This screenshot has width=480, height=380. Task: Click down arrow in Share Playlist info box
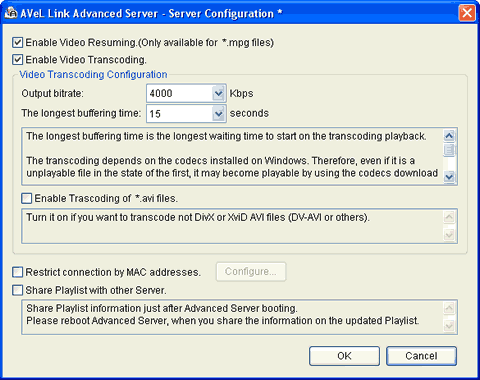449,326
